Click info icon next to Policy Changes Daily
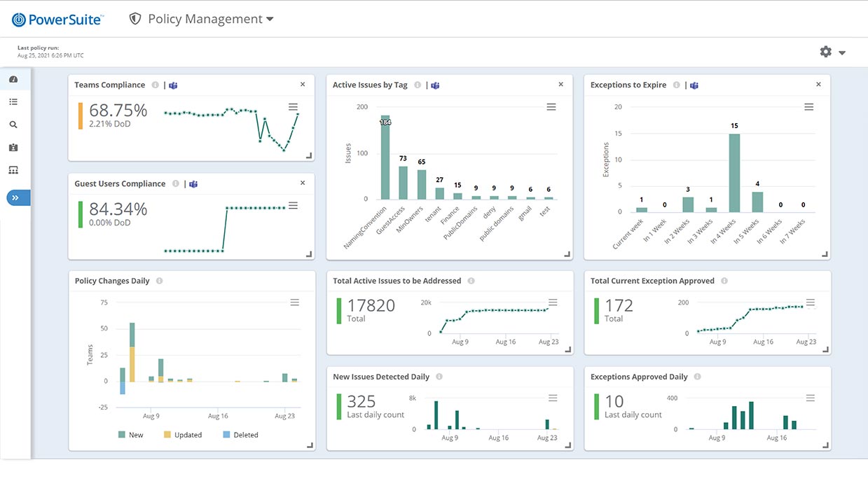 160,281
